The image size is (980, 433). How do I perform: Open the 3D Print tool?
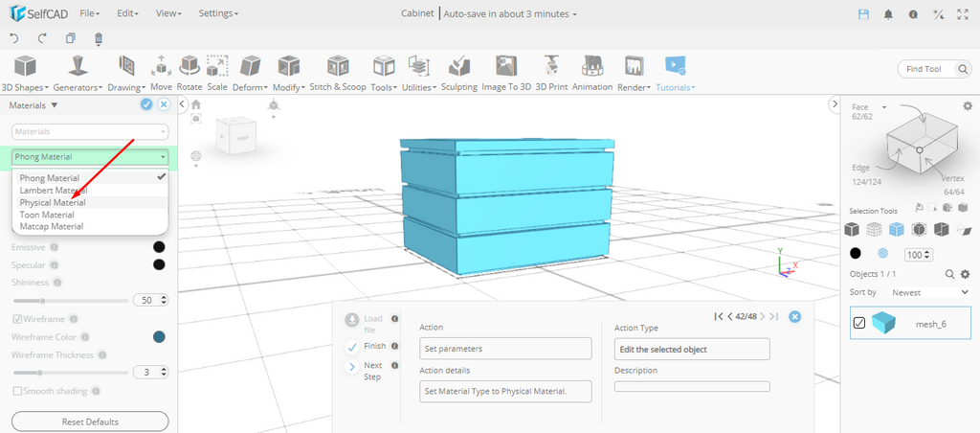pyautogui.click(x=551, y=67)
